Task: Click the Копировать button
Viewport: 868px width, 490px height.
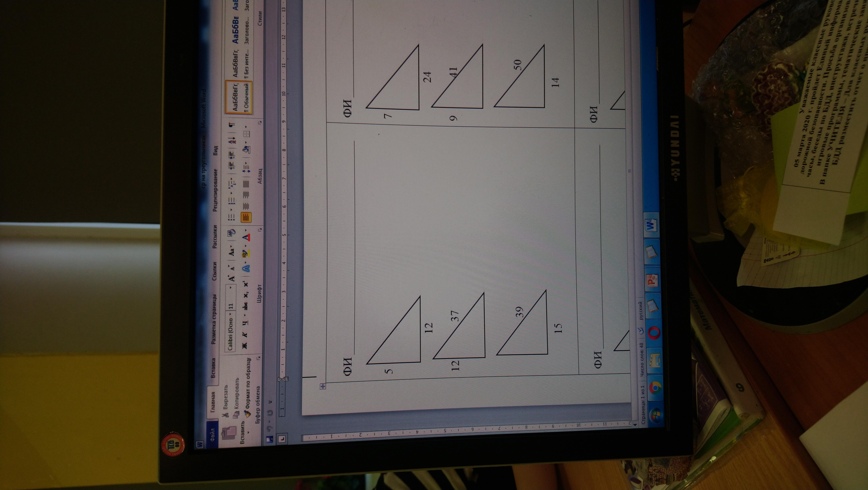Action: [x=237, y=401]
